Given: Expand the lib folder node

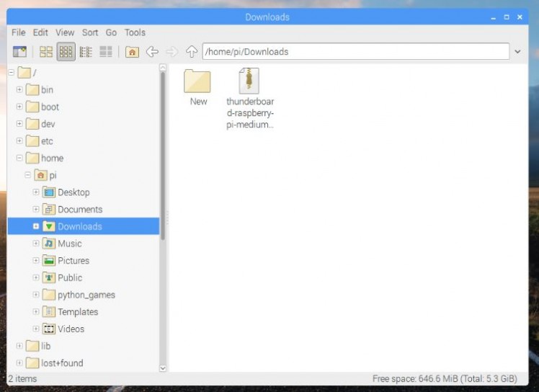Looking at the screenshot, I should pos(19,346).
